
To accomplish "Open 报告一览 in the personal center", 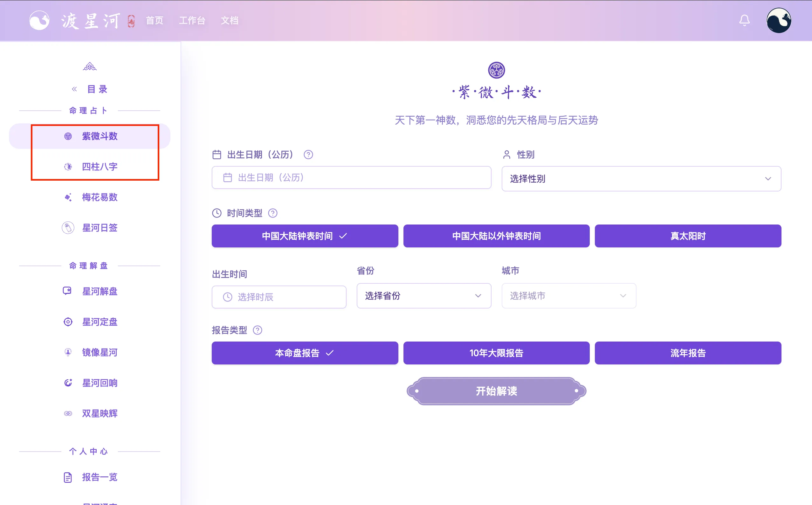I will click(99, 477).
